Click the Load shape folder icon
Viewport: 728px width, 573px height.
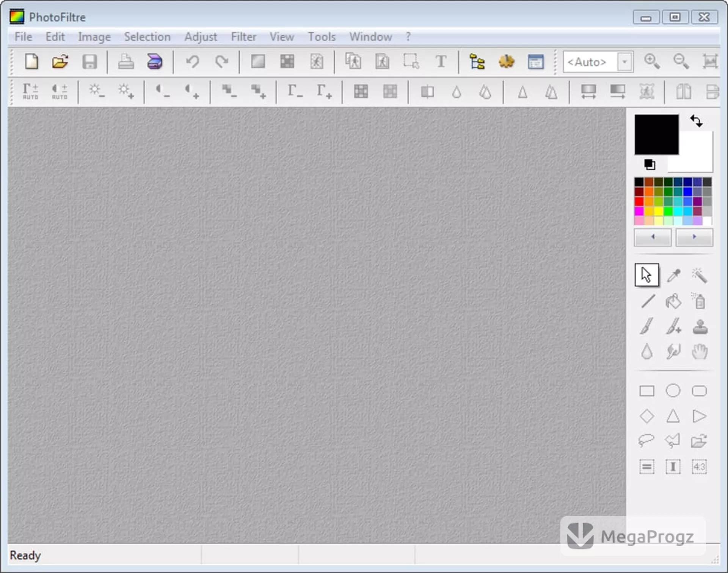(x=699, y=441)
